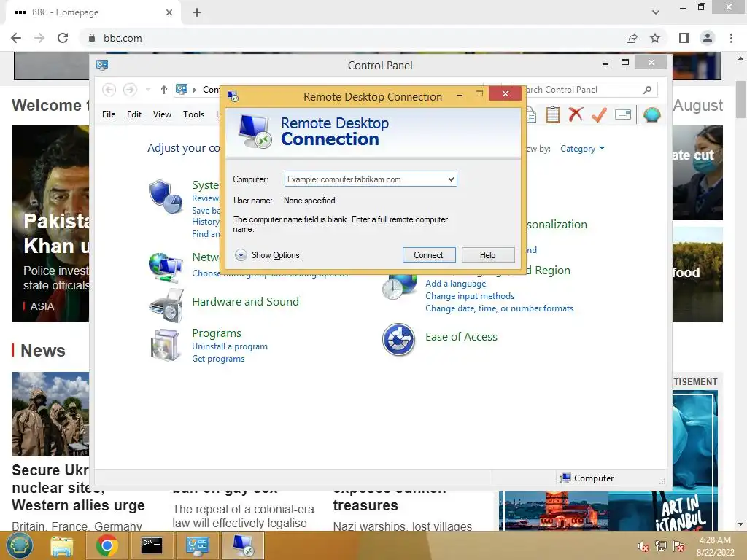Viewport: 747px width, 560px height.
Task: Bookmark this page with the star icon
Action: [655, 38]
